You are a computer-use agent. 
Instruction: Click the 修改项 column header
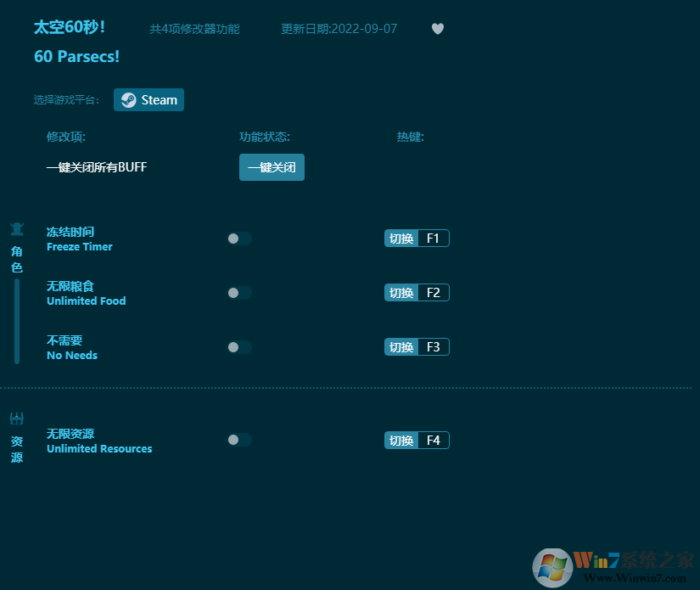coord(66,137)
